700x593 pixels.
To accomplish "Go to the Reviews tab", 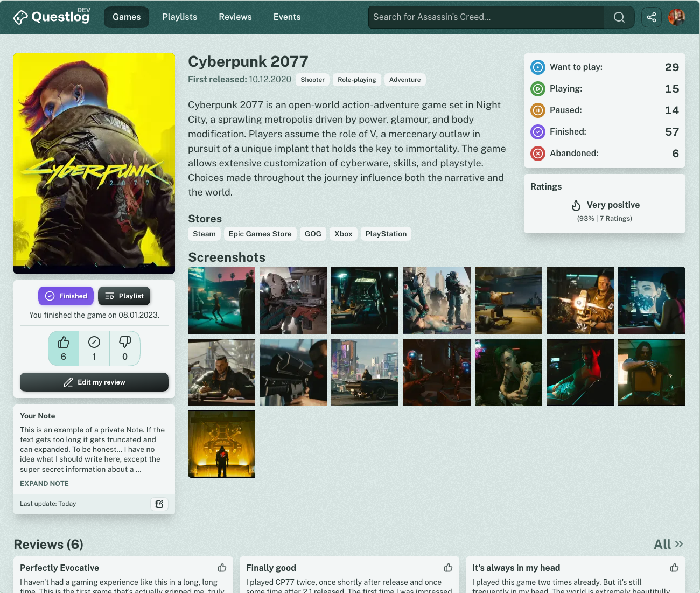I will coord(235,17).
